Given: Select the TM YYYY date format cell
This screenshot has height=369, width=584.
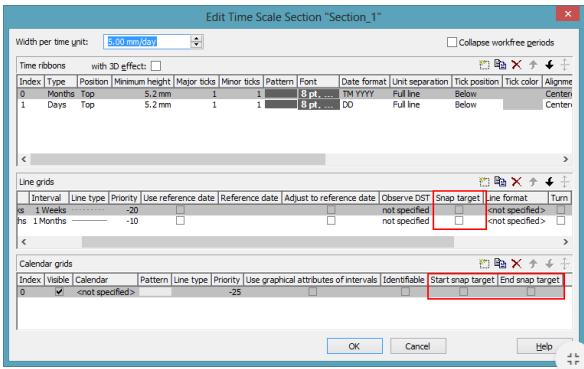Looking at the screenshot, I should click(x=364, y=94).
